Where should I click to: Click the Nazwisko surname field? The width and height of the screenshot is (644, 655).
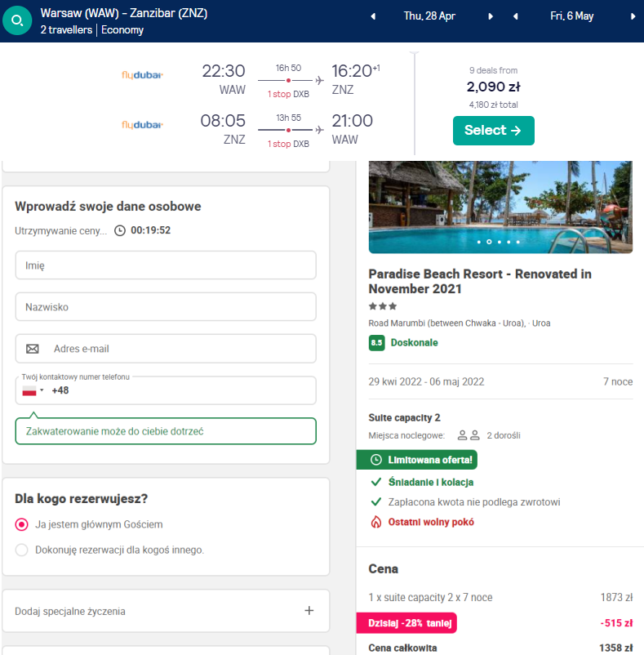pyautogui.click(x=166, y=307)
